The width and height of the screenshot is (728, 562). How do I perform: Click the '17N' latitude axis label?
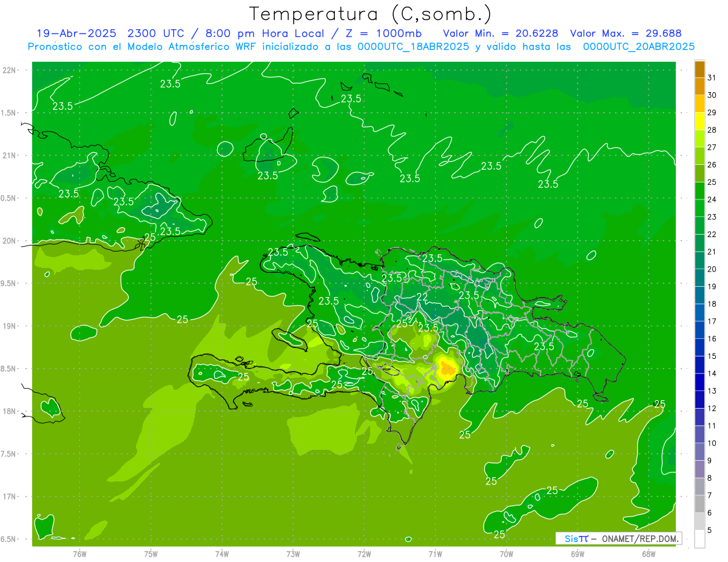pyautogui.click(x=9, y=497)
